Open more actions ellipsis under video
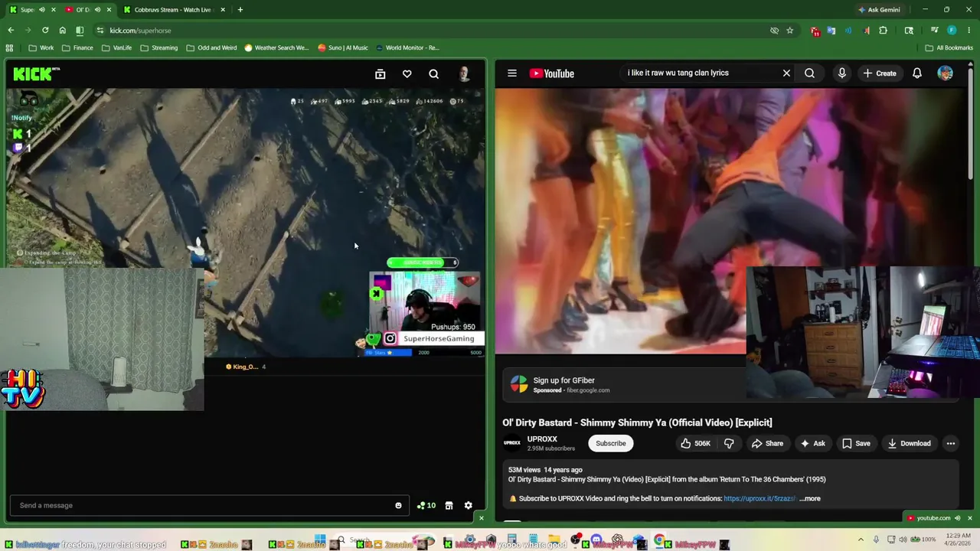 click(950, 443)
